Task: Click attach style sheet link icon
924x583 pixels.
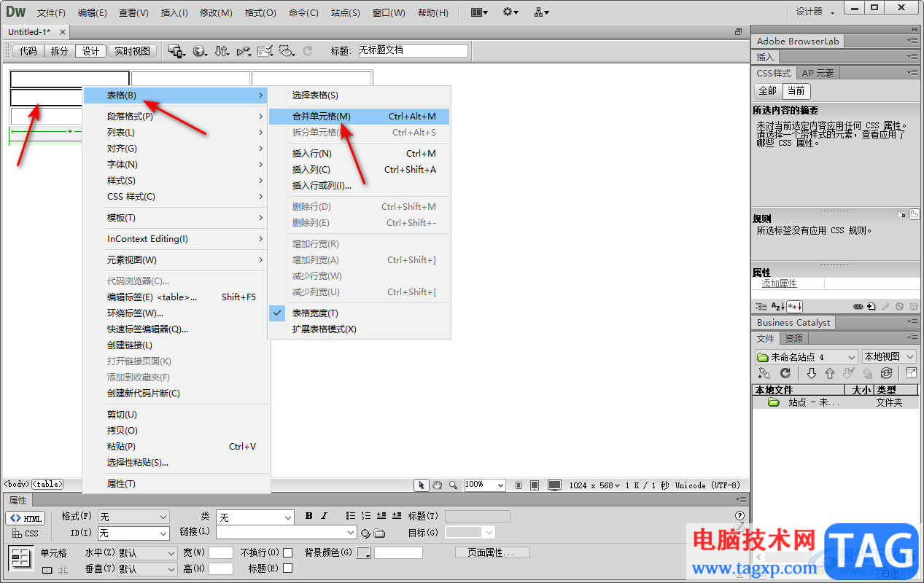Action: [858, 307]
